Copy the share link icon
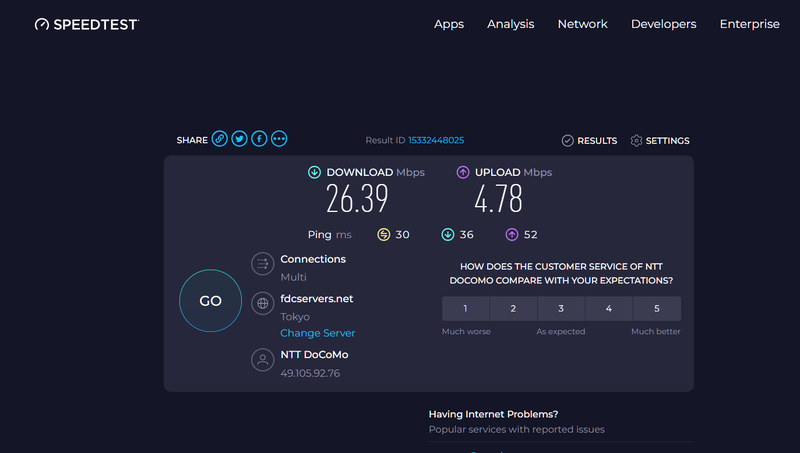Image resolution: width=800 pixels, height=453 pixels. (219, 139)
